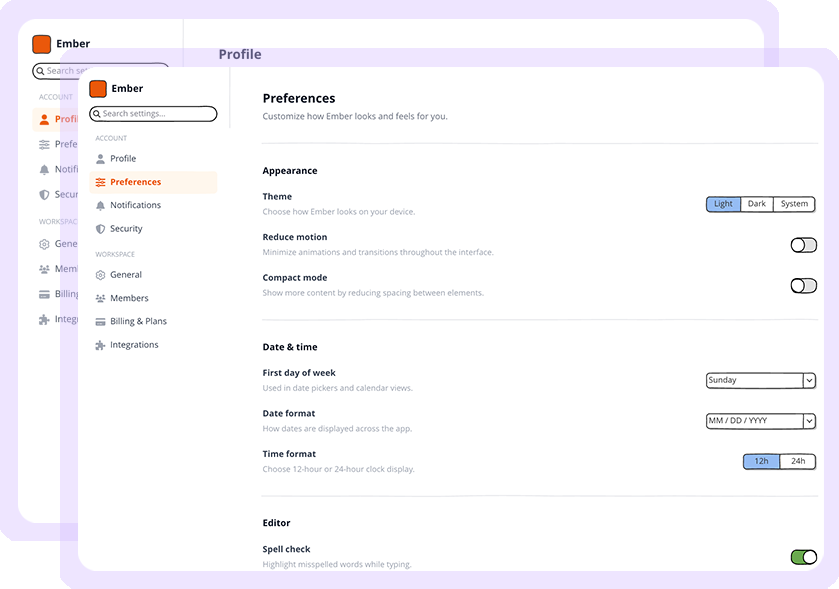Click the Preferences sliders icon
The width and height of the screenshot is (839, 589).
click(x=100, y=182)
